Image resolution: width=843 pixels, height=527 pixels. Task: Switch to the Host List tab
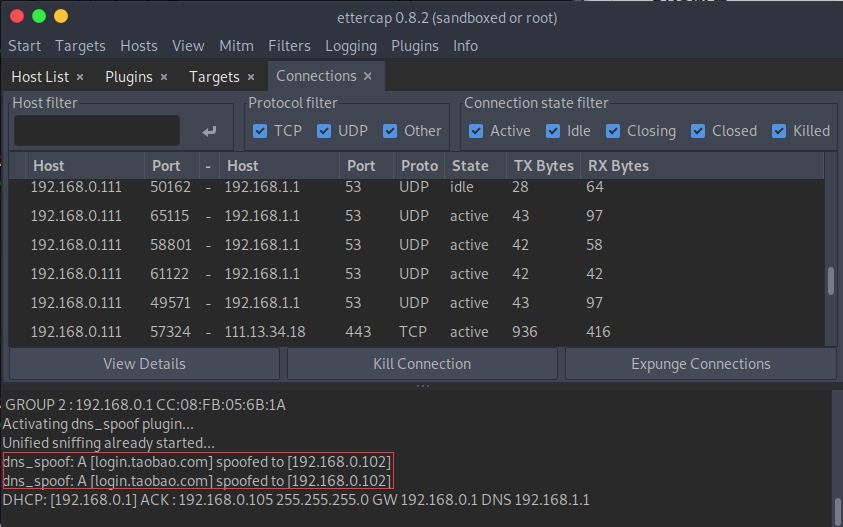(40, 77)
